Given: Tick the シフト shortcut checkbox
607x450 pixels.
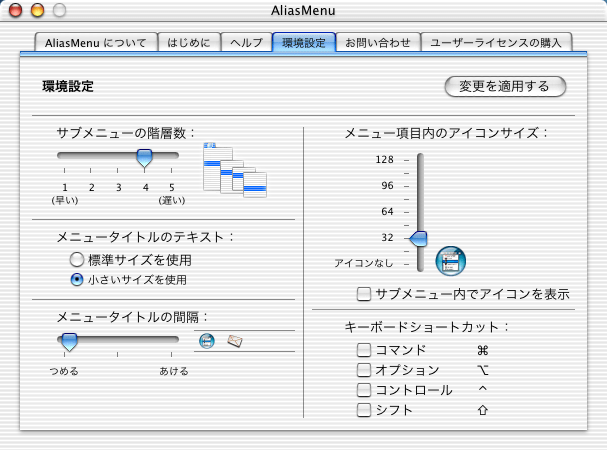Looking at the screenshot, I should pyautogui.click(x=364, y=410).
